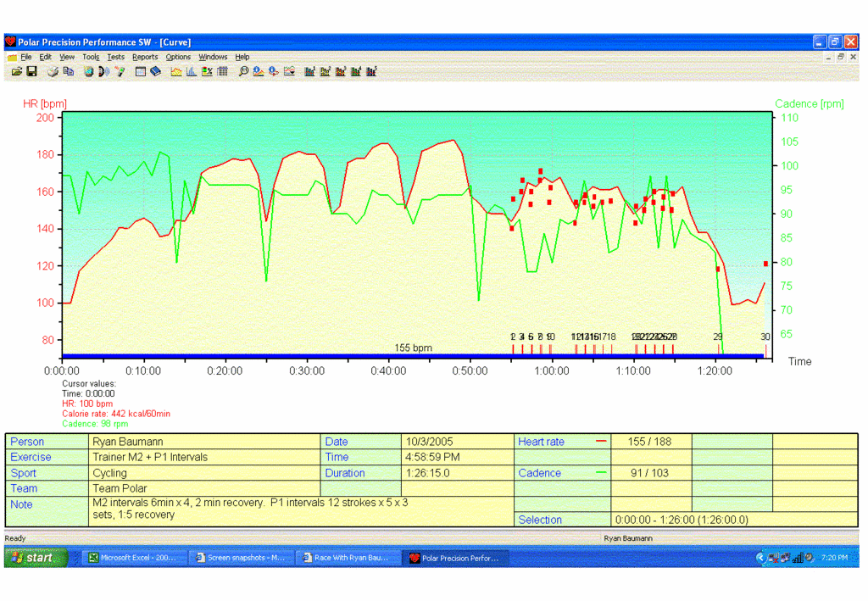Click the blue bar chart toolbar icon
The width and height of the screenshot is (868, 601).
pyautogui.click(x=192, y=71)
